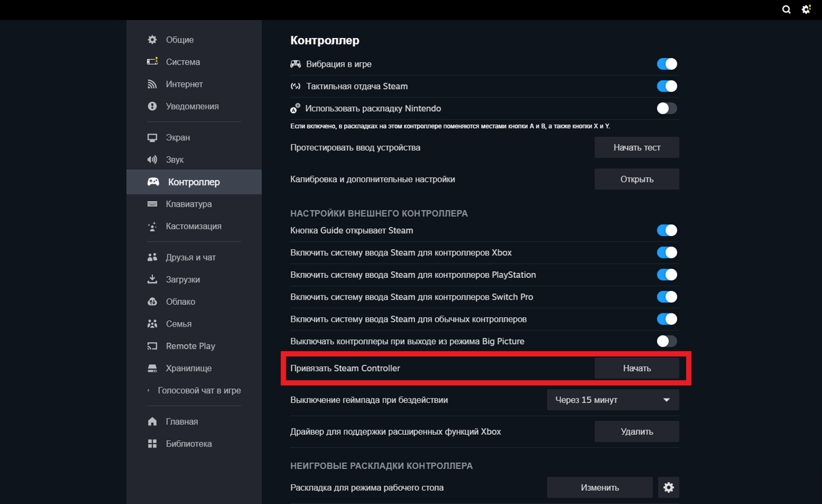Click Раскладка для режима рабочего стола label
This screenshot has height=504, width=822.
(367, 488)
